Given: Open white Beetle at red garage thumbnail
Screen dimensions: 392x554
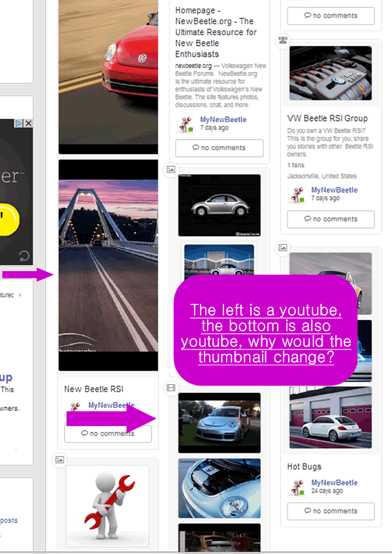Looking at the screenshot, I should coord(331,417).
